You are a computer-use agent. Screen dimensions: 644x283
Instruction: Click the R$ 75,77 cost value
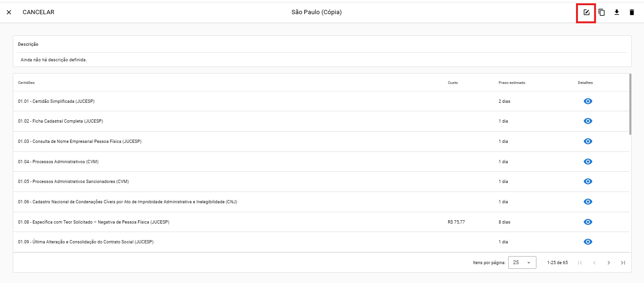[456, 222]
